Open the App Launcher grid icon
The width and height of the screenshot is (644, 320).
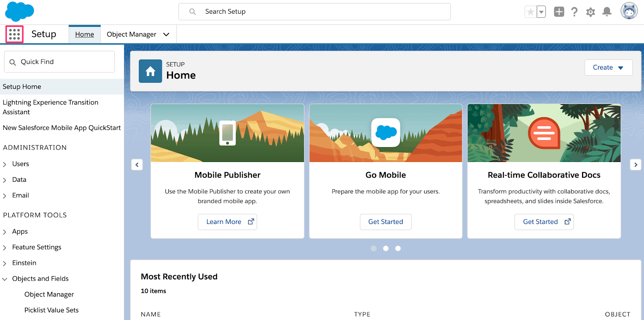[14, 34]
